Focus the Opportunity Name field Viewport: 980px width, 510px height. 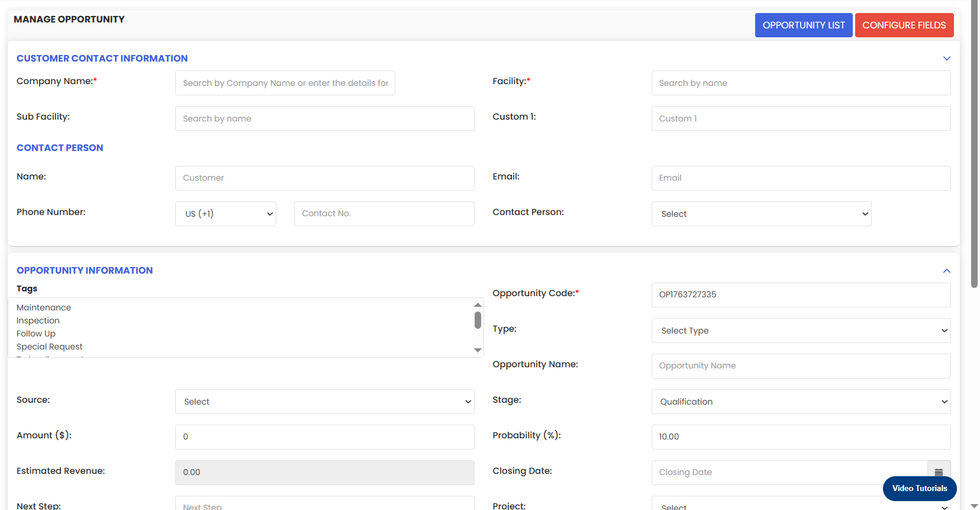(x=801, y=366)
